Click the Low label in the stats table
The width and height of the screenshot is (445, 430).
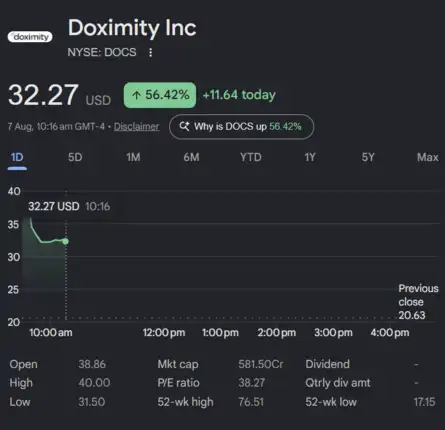point(20,402)
